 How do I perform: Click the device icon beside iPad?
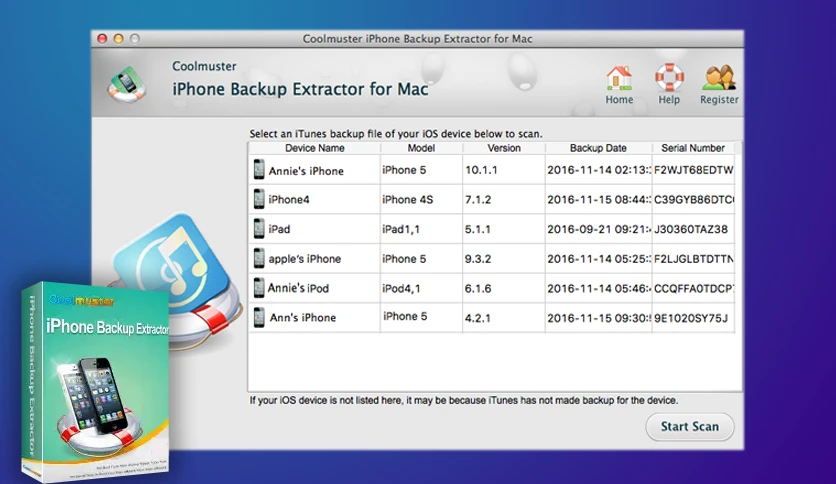(259, 229)
